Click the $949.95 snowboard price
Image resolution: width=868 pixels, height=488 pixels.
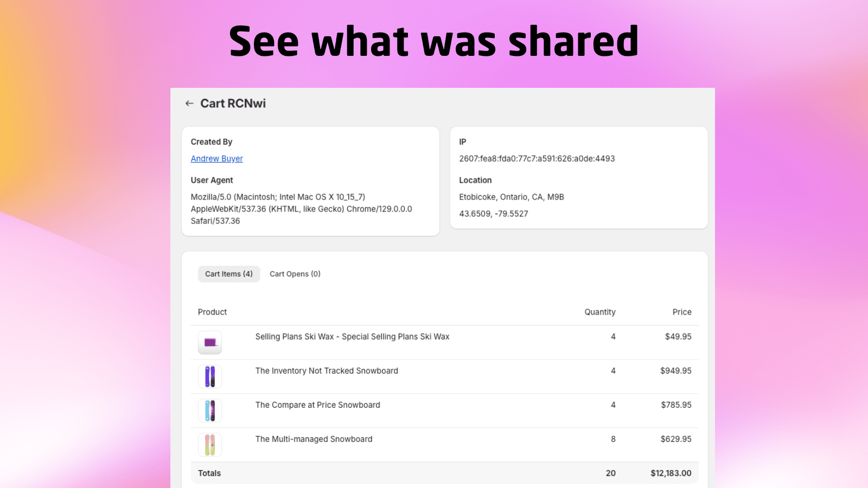click(x=675, y=371)
